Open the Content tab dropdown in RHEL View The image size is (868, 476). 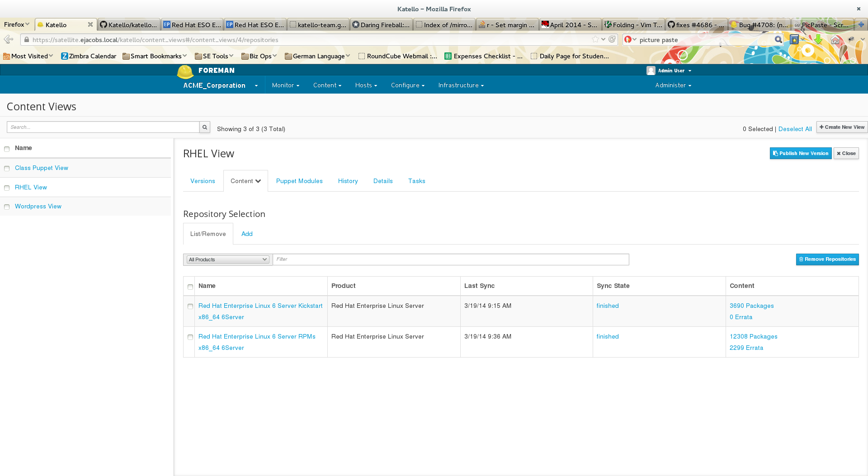245,181
